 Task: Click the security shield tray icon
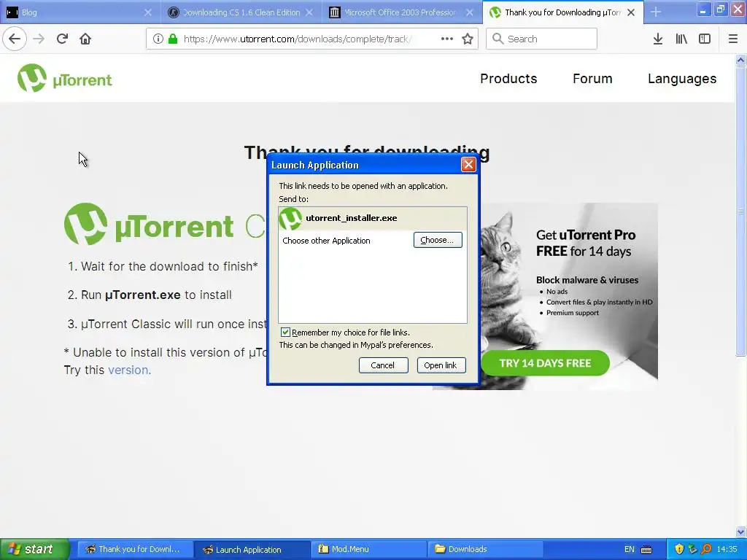pos(679,549)
